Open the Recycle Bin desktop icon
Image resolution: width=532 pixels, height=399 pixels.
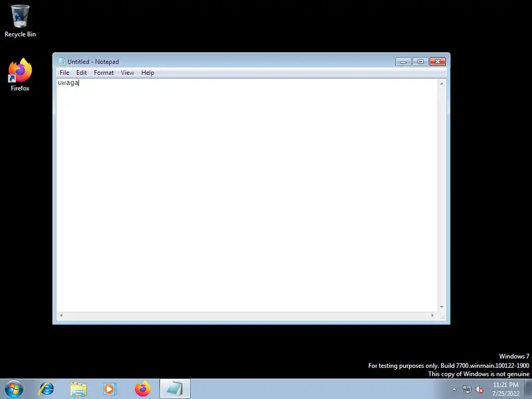[x=20, y=21]
